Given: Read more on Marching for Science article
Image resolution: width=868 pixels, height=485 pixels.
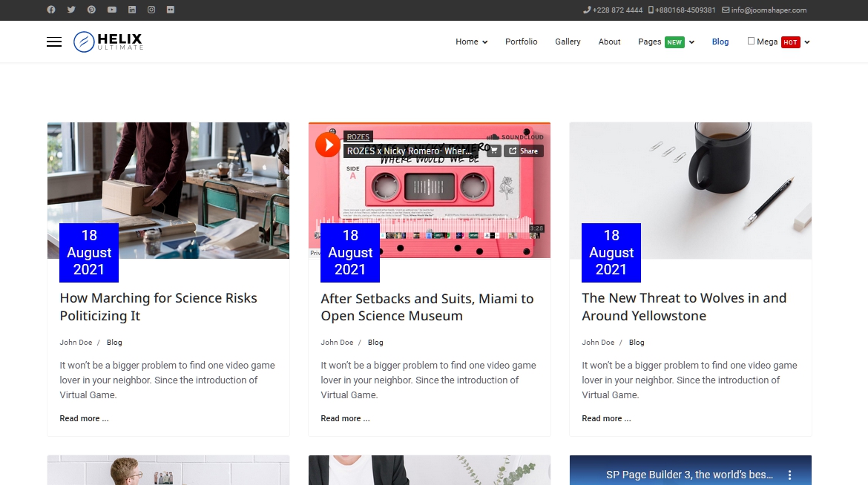Looking at the screenshot, I should tap(84, 418).
